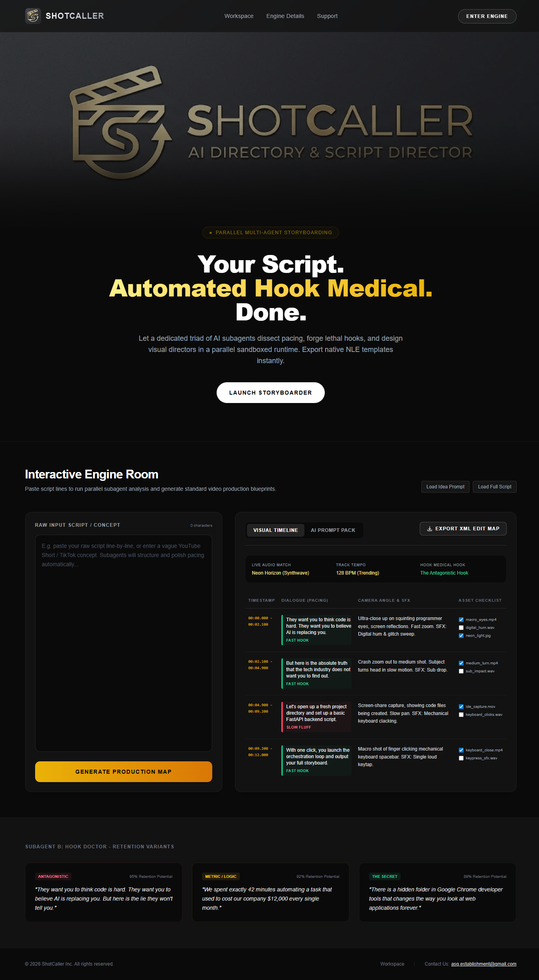Click the SHOTCALLER brand name in header

75,16
